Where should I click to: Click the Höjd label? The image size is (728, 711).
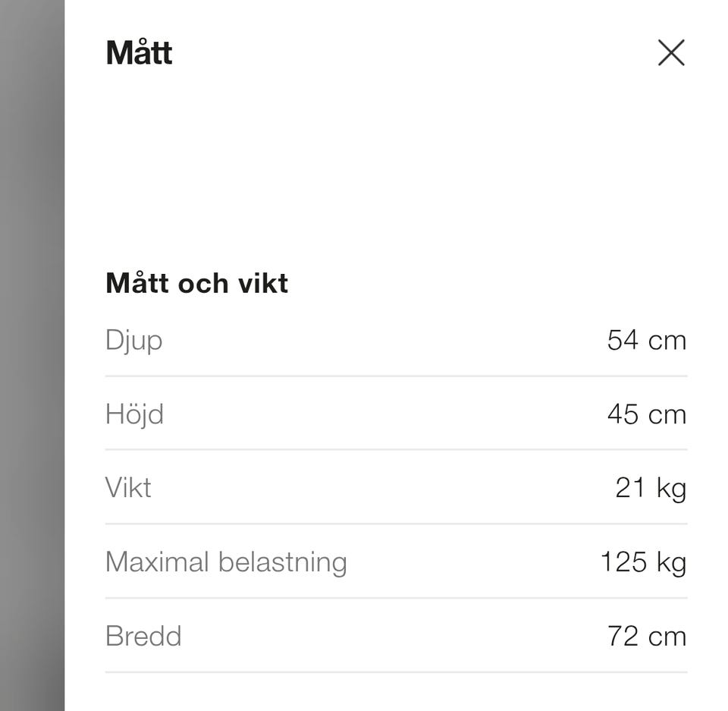[x=134, y=414]
